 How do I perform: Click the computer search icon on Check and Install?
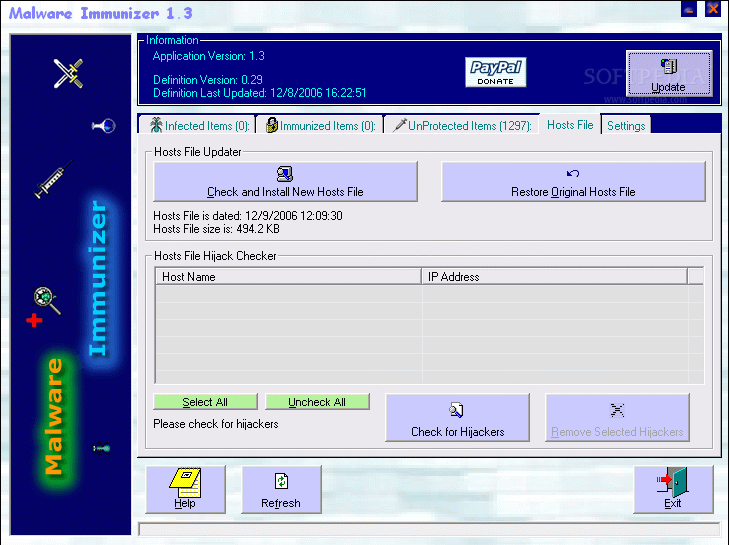tap(285, 174)
